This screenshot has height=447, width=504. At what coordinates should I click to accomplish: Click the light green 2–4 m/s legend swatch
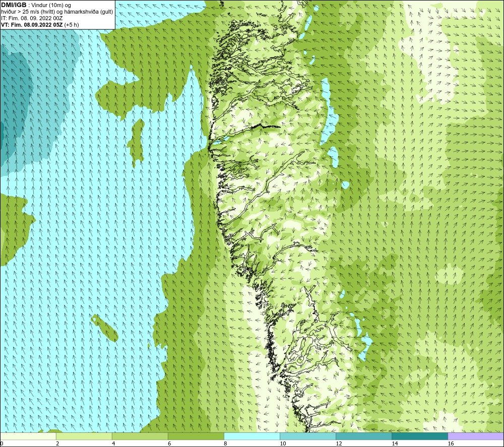(84, 436)
